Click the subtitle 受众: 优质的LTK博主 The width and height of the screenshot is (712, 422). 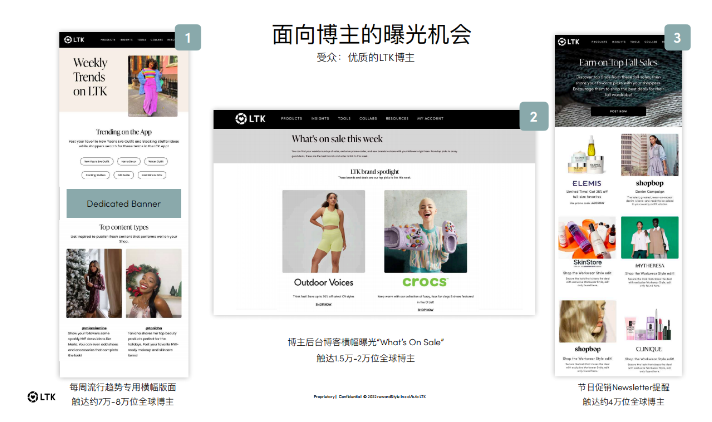pos(366,58)
